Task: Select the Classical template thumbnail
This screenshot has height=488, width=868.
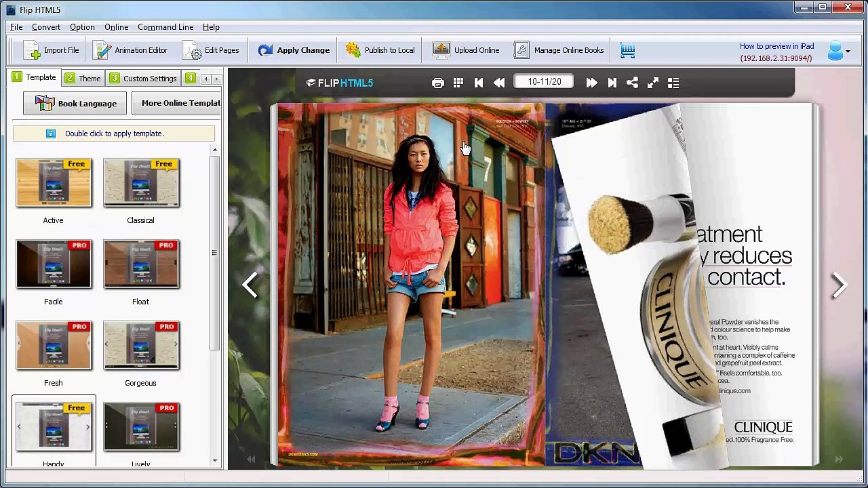Action: (x=141, y=183)
